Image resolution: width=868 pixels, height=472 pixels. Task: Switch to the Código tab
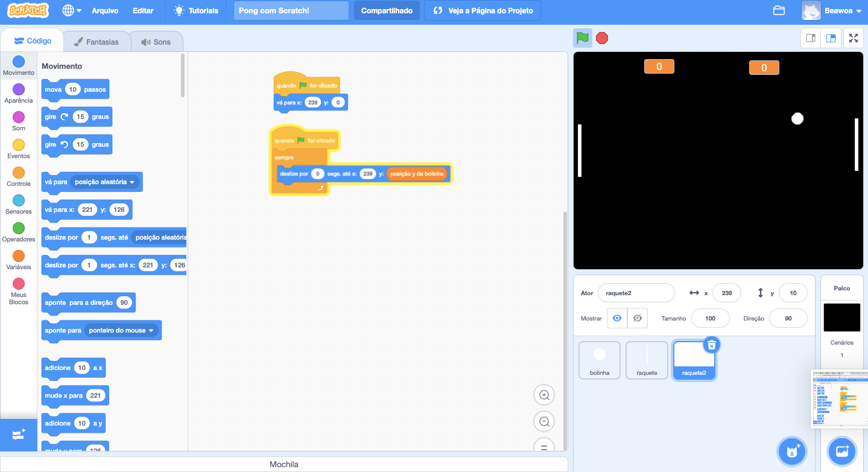coord(33,41)
